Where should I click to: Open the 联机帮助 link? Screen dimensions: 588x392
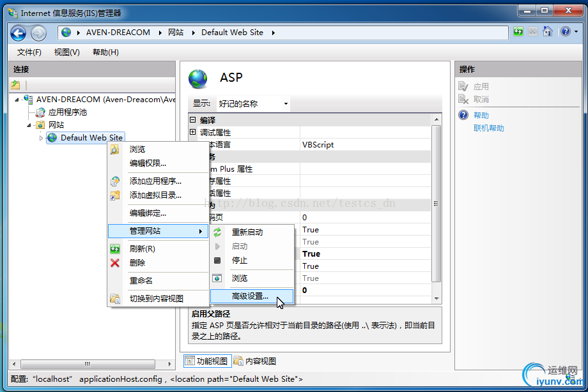[x=489, y=128]
